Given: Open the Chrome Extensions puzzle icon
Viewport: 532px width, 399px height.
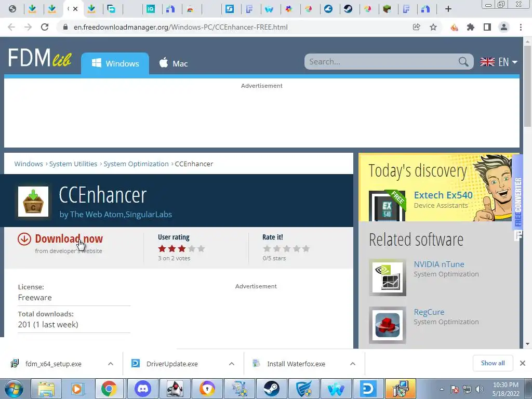Looking at the screenshot, I should 471,27.
